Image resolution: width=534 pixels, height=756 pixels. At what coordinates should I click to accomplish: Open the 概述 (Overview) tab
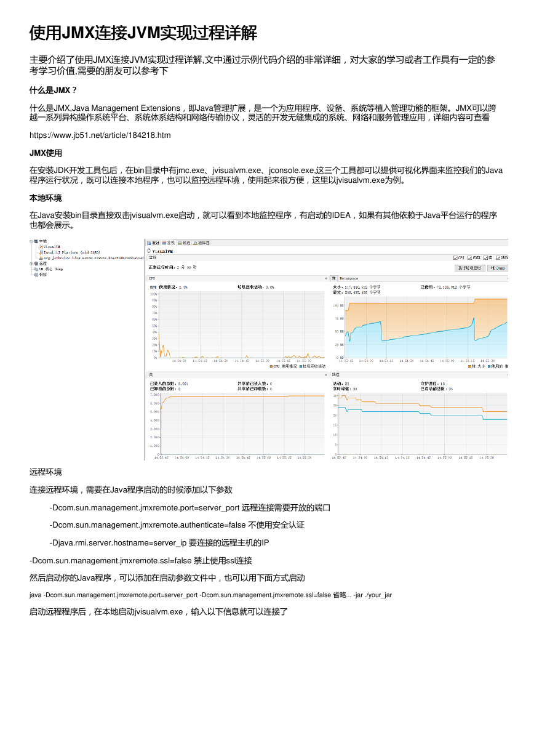tap(153, 243)
